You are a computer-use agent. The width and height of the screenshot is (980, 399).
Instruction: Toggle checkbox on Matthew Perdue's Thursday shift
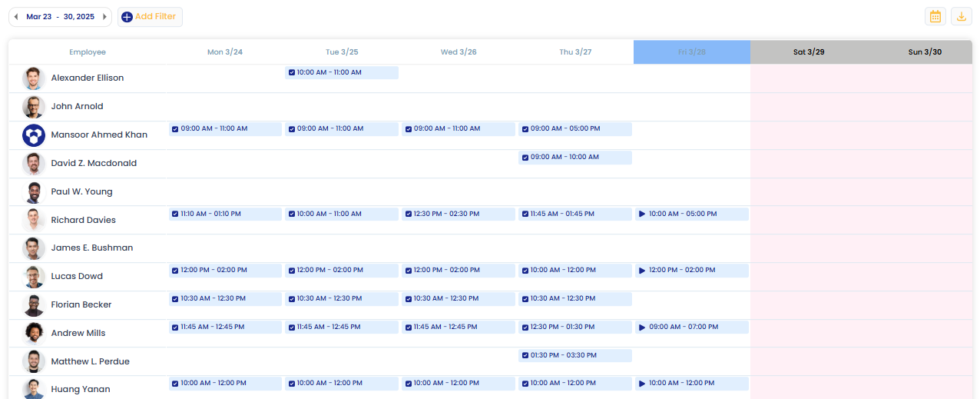pos(525,356)
